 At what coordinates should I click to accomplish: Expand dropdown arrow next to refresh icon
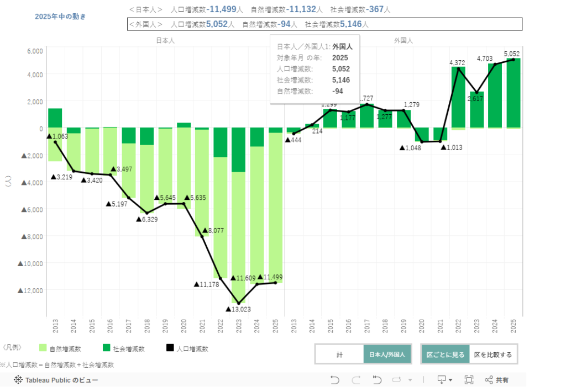coord(410,380)
